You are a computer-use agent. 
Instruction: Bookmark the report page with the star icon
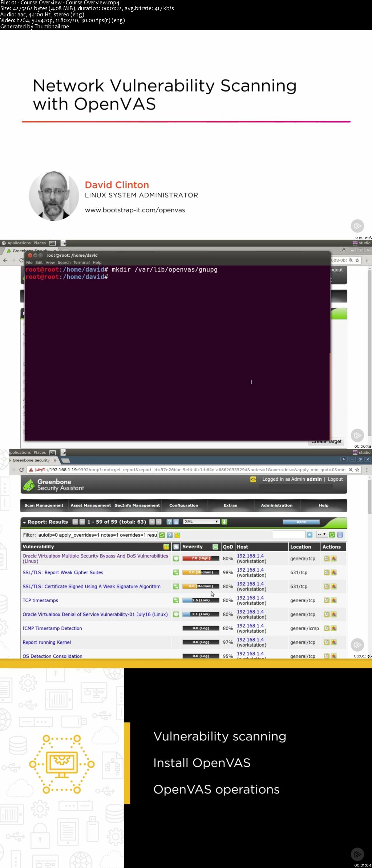357,470
